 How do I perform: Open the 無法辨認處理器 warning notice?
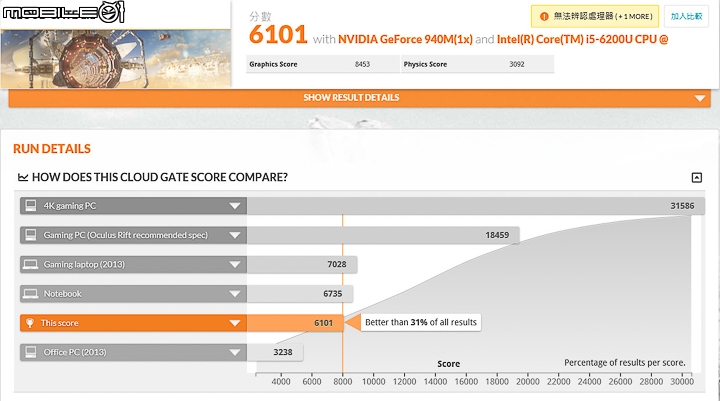point(595,17)
